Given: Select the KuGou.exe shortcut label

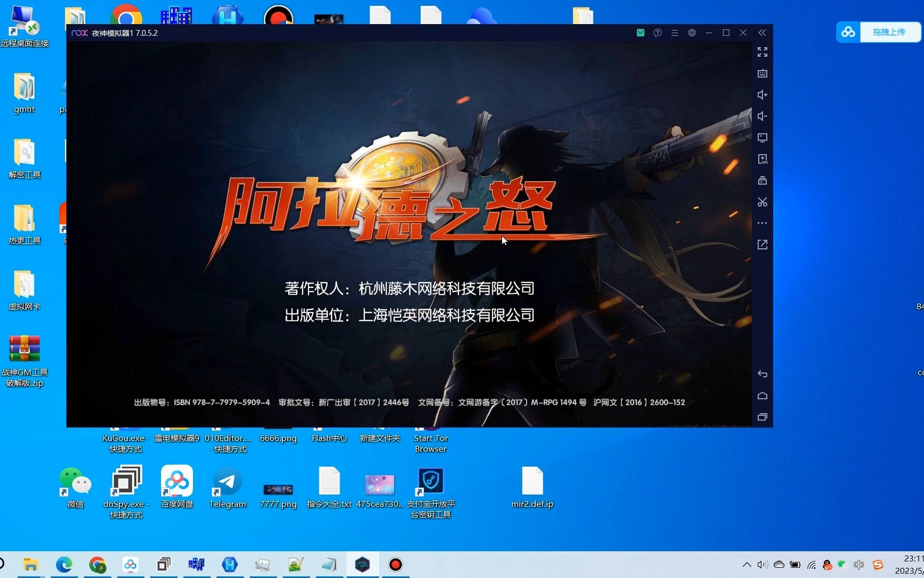Looking at the screenshot, I should click(126, 444).
